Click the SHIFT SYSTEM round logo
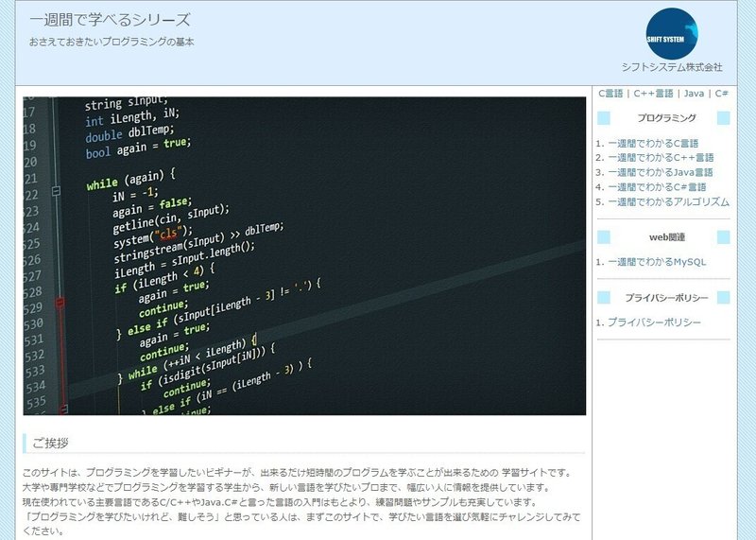Viewport: 756px width, 540px height. coord(672,33)
